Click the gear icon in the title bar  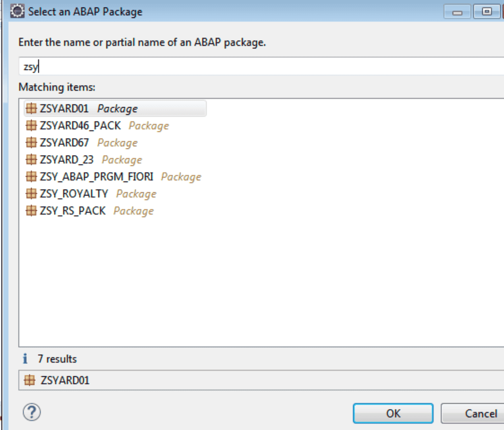pos(18,11)
